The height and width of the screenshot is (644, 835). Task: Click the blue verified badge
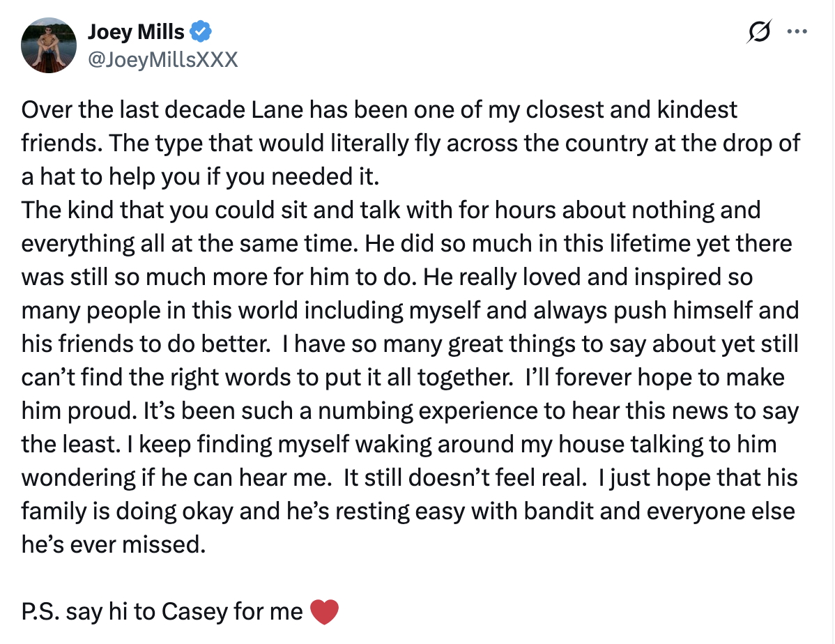pyautogui.click(x=202, y=31)
